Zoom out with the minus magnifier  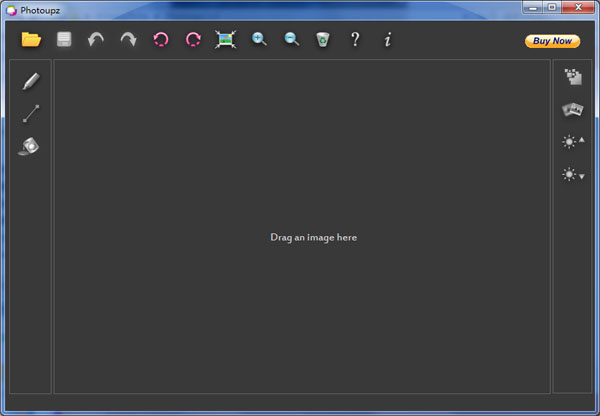(x=291, y=40)
